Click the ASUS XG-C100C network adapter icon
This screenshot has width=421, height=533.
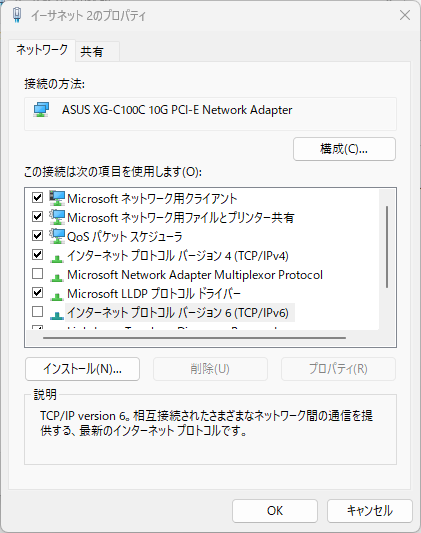[41, 110]
